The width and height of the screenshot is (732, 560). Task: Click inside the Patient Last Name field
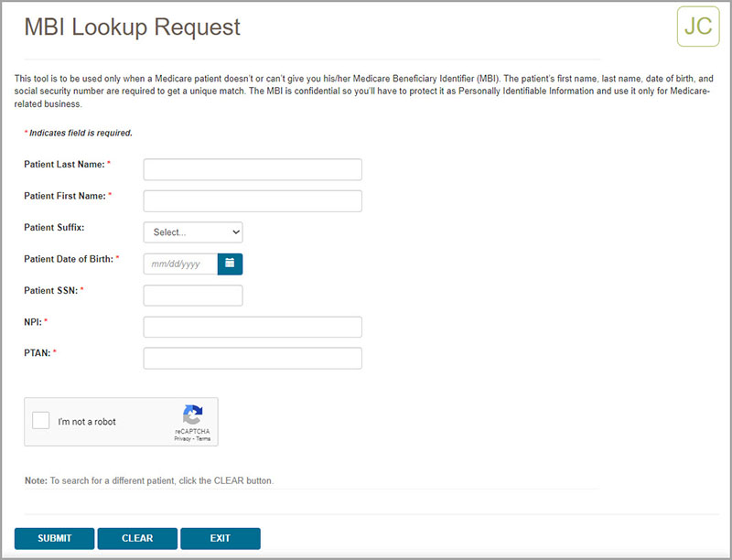(252, 168)
